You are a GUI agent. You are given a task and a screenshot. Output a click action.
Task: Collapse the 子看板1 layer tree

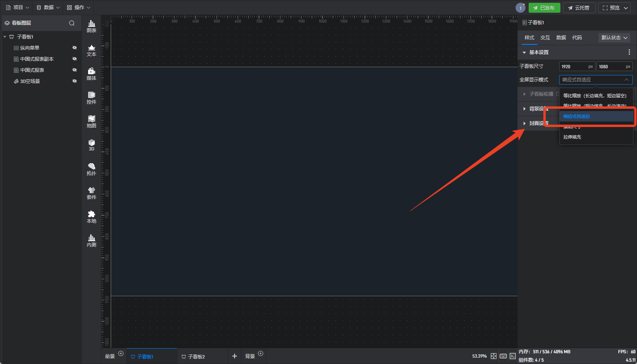coord(5,37)
